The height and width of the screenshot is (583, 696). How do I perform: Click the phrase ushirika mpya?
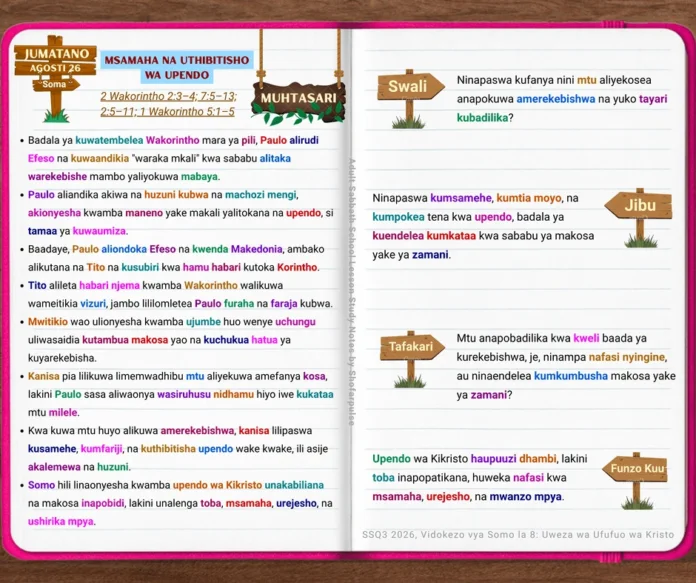(x=62, y=521)
